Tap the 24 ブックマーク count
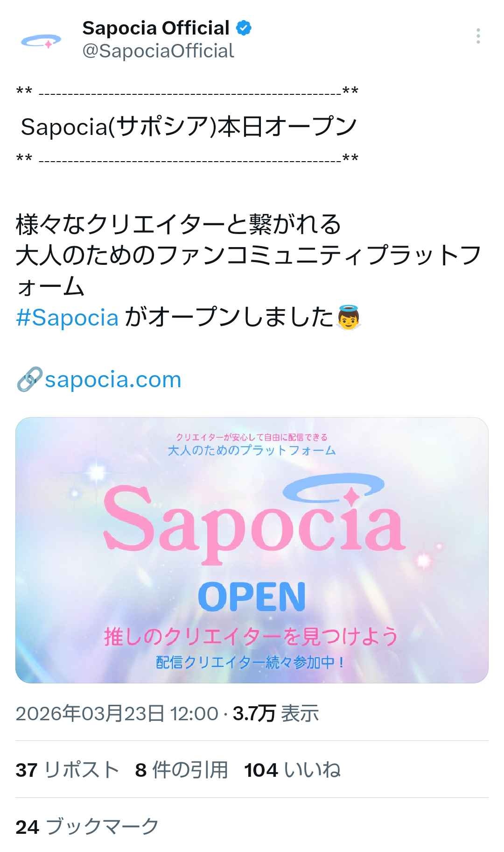 (x=87, y=827)
